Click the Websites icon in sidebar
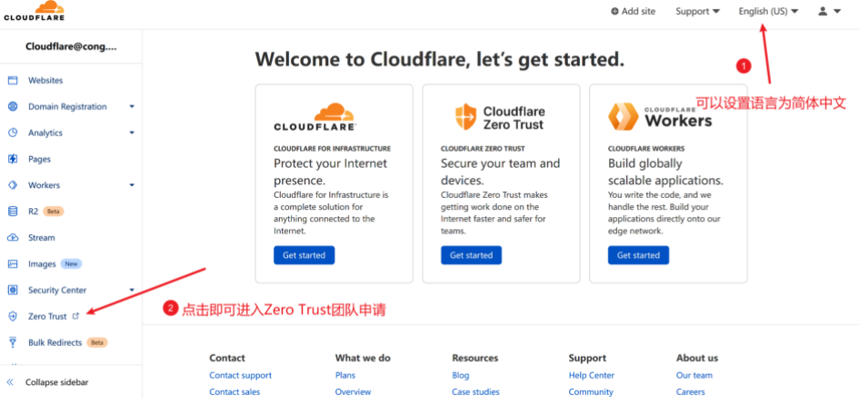The image size is (868, 415). pyautogui.click(x=13, y=81)
